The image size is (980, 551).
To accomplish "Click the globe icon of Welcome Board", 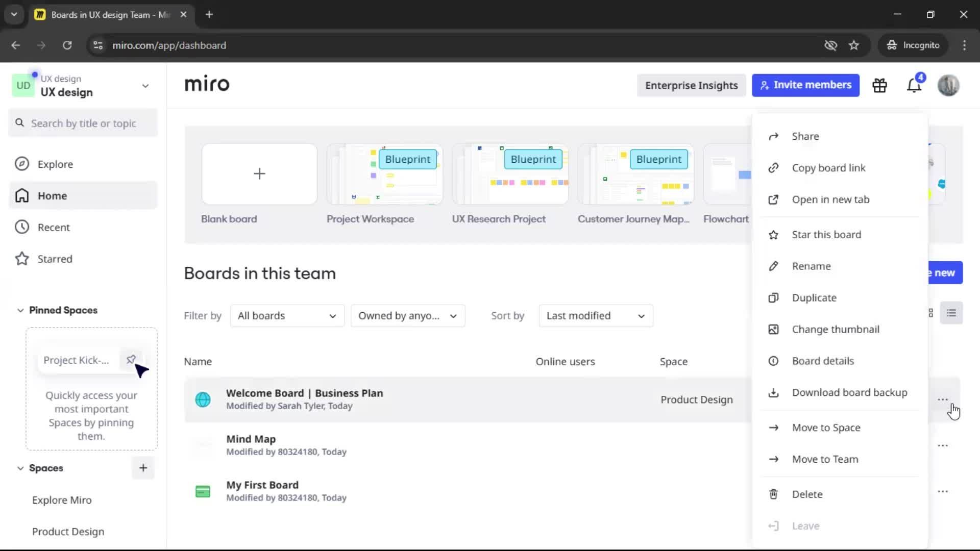I will (x=203, y=399).
